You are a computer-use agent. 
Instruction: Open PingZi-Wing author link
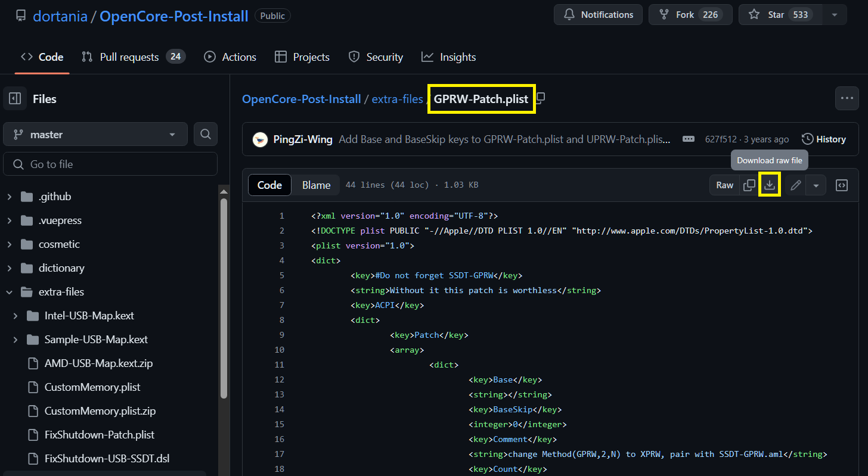coord(303,139)
